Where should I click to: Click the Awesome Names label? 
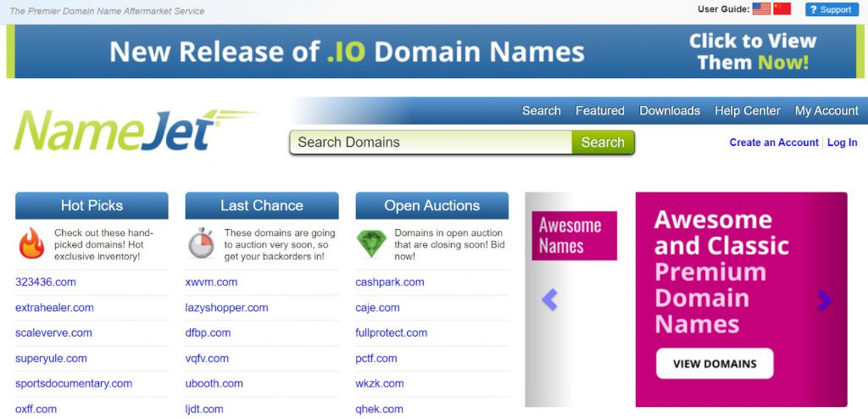pyautogui.click(x=574, y=236)
